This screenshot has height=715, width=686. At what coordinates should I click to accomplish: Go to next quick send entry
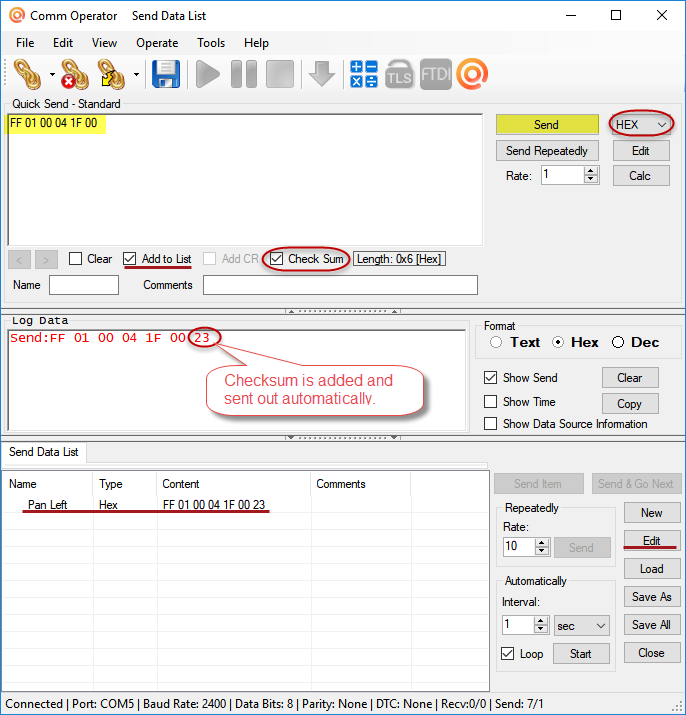[46, 259]
